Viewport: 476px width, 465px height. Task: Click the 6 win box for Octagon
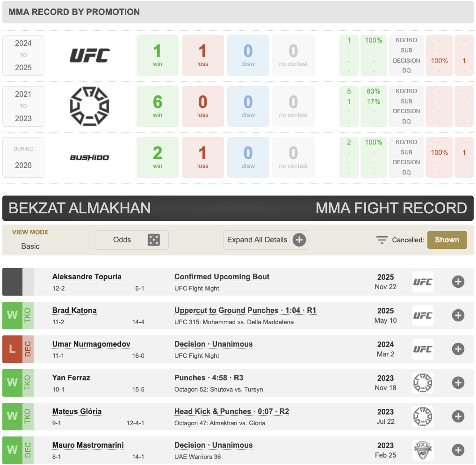pos(157,106)
